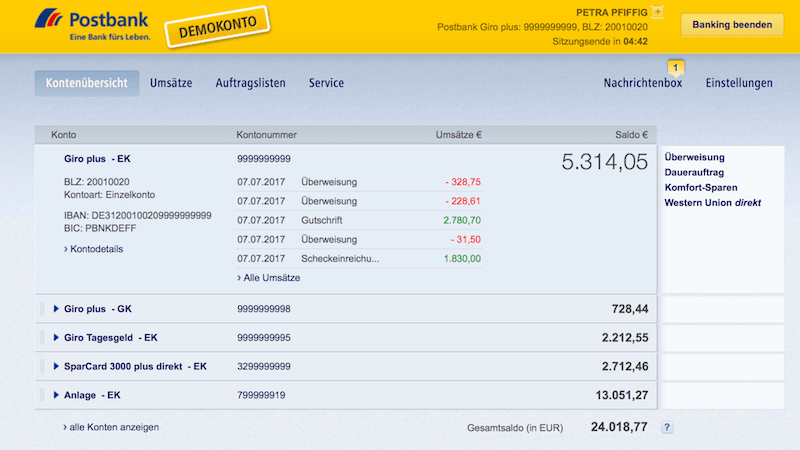Image resolution: width=800 pixels, height=450 pixels.
Task: Select the Scheckeinreichu... 1.830,00 transaction
Action: coord(359,259)
